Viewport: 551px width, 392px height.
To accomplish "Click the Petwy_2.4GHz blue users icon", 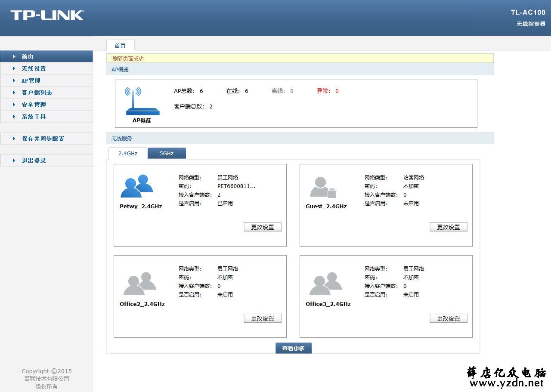I will click(137, 186).
